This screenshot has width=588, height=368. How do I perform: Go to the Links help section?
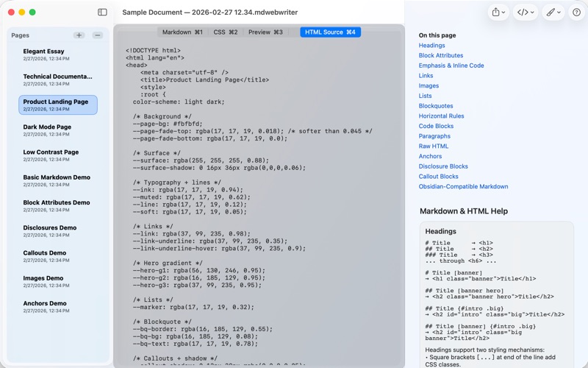[426, 76]
